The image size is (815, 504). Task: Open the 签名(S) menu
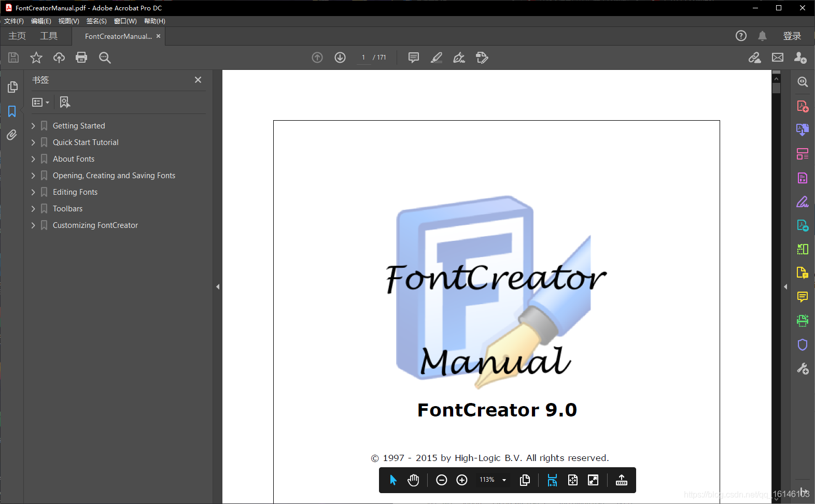pos(96,21)
